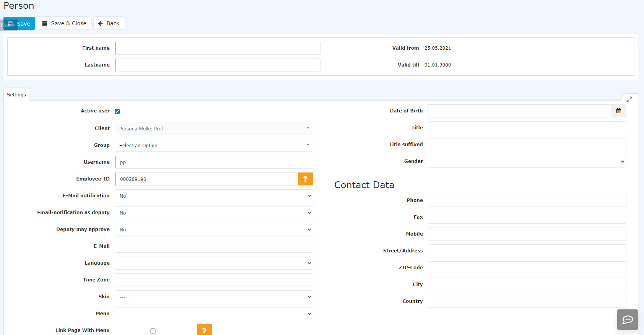Open the Language dropdown
The width and height of the screenshot is (644, 335).
214,263
